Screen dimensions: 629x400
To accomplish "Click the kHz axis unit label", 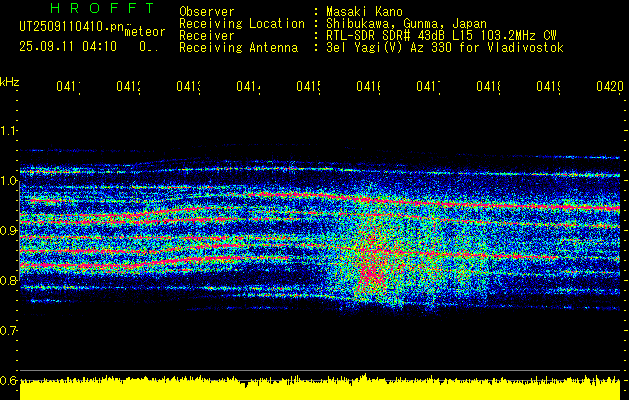I will click(x=9, y=82).
